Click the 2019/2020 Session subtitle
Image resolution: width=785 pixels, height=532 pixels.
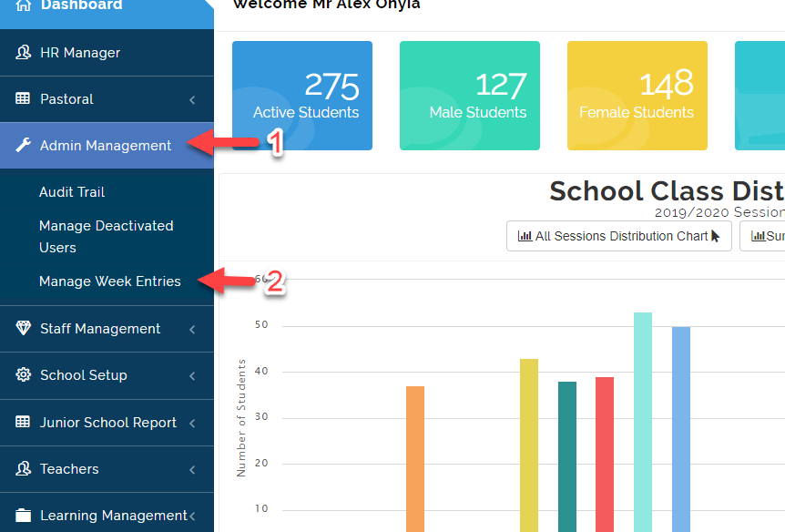pos(719,212)
